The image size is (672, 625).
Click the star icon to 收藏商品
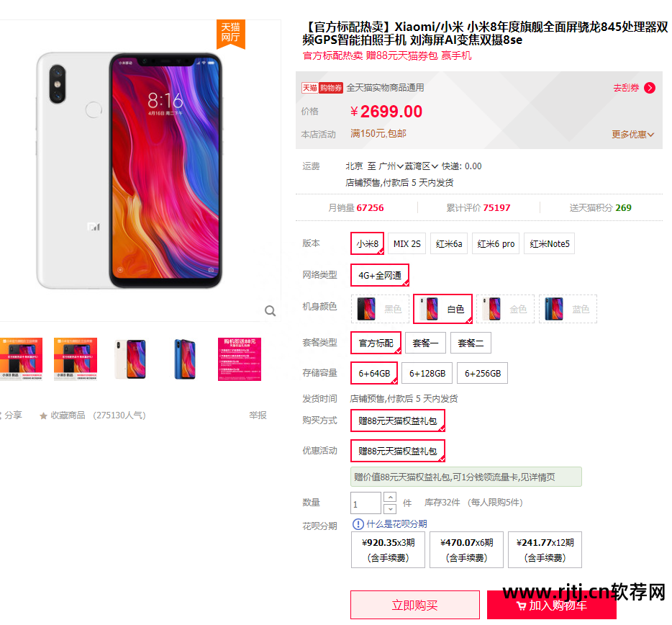coord(43,415)
